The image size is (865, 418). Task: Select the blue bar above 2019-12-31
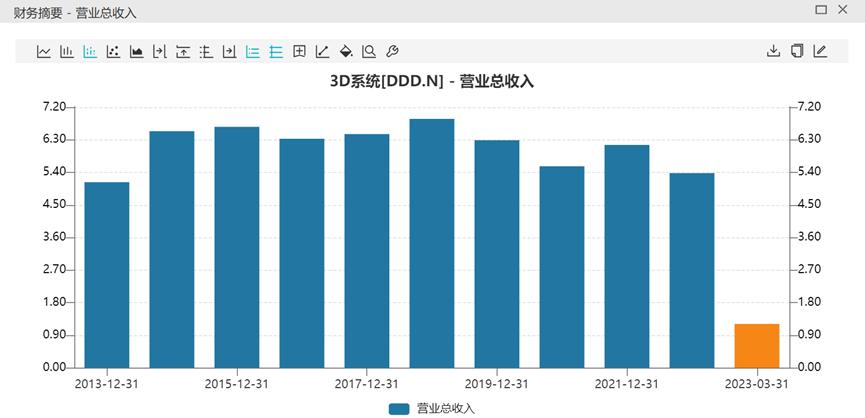[496, 254]
